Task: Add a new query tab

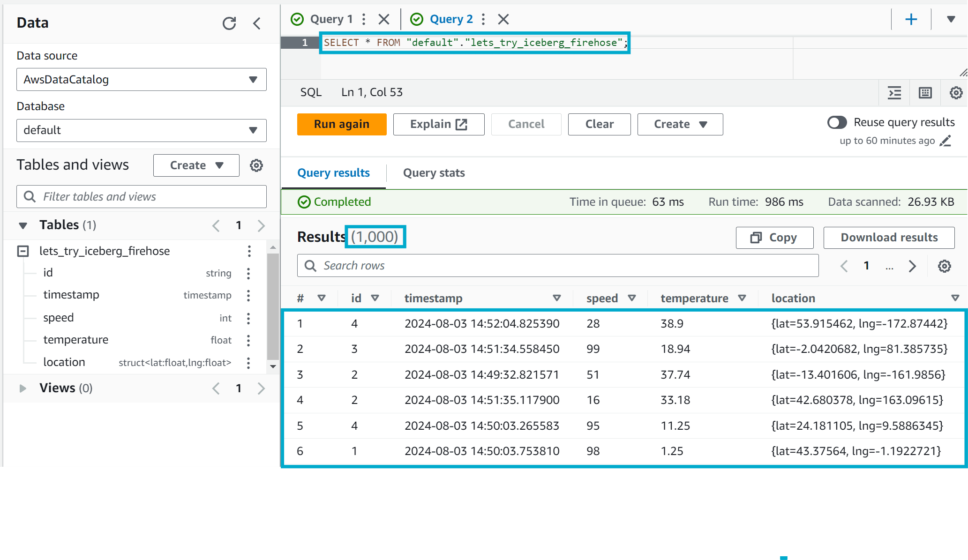Action: point(911,19)
